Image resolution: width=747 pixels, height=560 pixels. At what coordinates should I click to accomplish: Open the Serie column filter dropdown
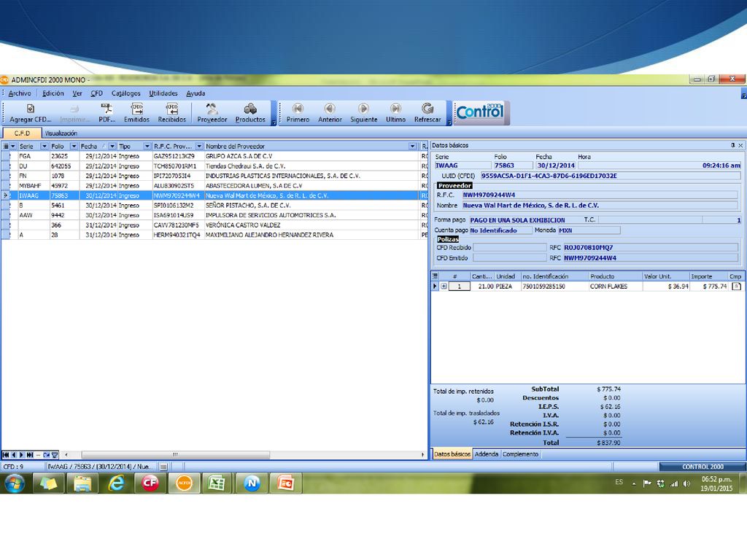[x=44, y=146]
